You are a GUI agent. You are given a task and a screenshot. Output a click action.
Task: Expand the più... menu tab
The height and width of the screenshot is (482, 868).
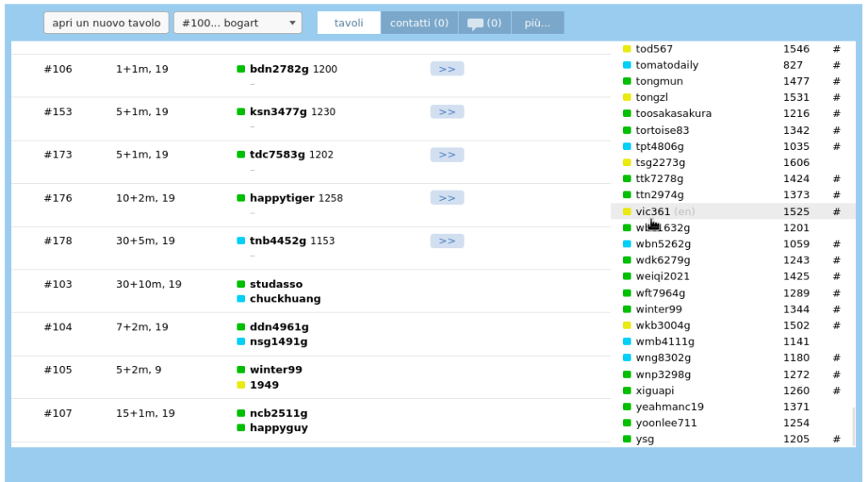[x=537, y=23]
